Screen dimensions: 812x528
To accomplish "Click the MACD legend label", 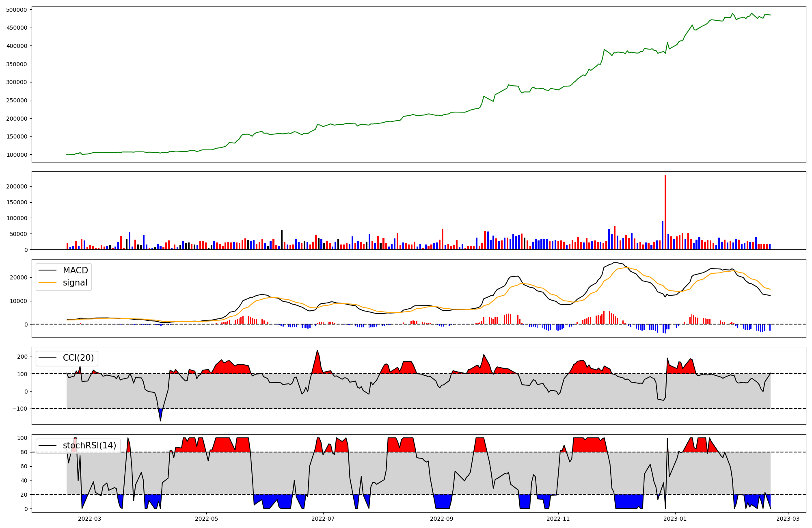I will [75, 270].
